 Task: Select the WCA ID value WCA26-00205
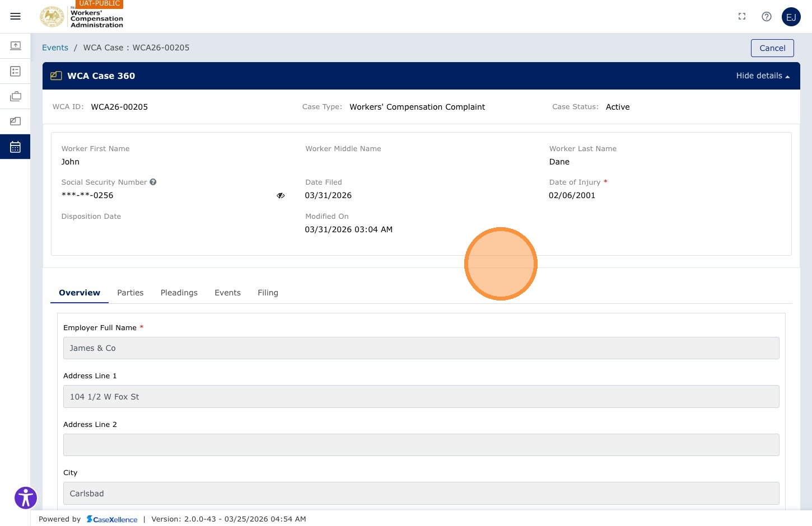click(x=119, y=107)
